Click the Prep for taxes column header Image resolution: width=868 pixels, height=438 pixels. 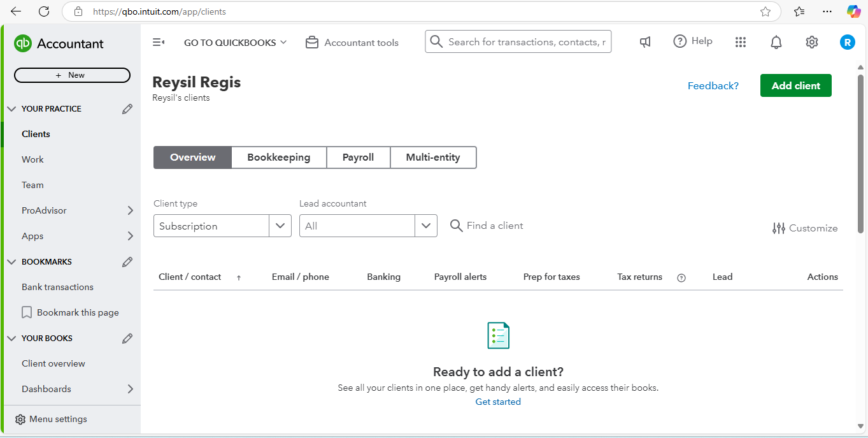click(551, 277)
